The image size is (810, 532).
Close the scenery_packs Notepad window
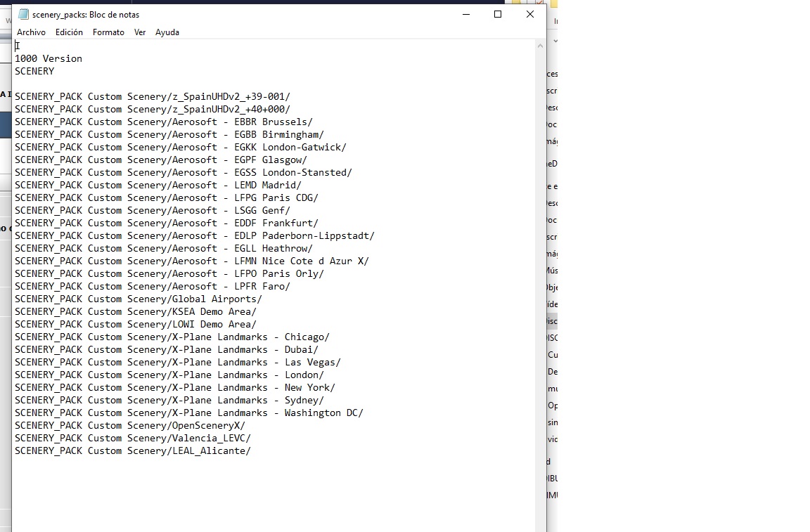(x=530, y=15)
